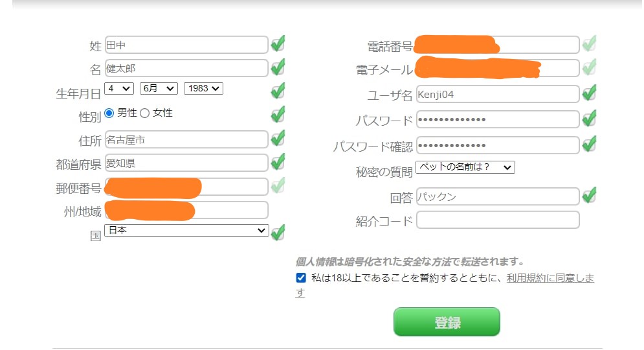Click the checkmark next to 名 field
Screen dimensions: 644x350
point(278,67)
